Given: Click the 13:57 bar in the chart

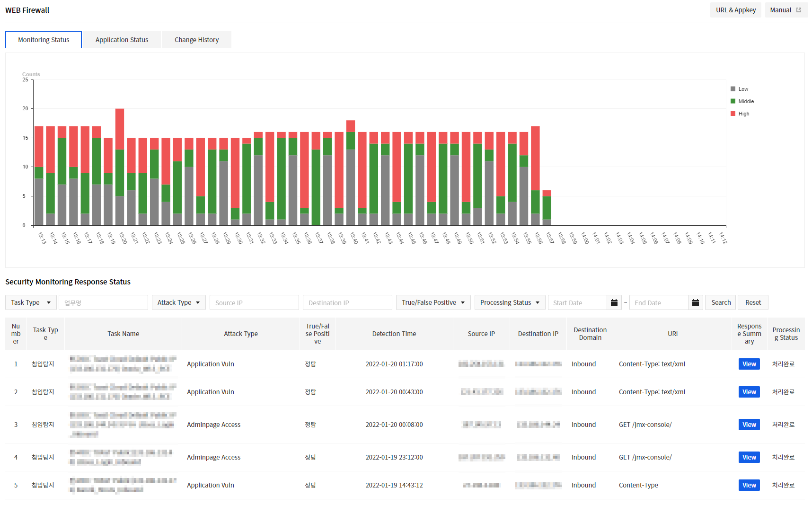Looking at the screenshot, I should pyautogui.click(x=547, y=208).
